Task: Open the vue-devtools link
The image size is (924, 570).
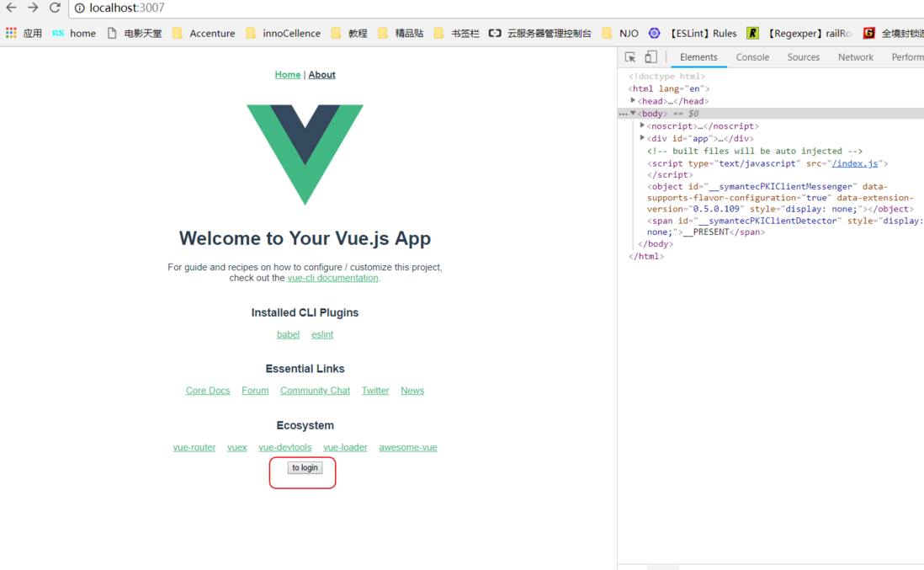Action: point(284,447)
